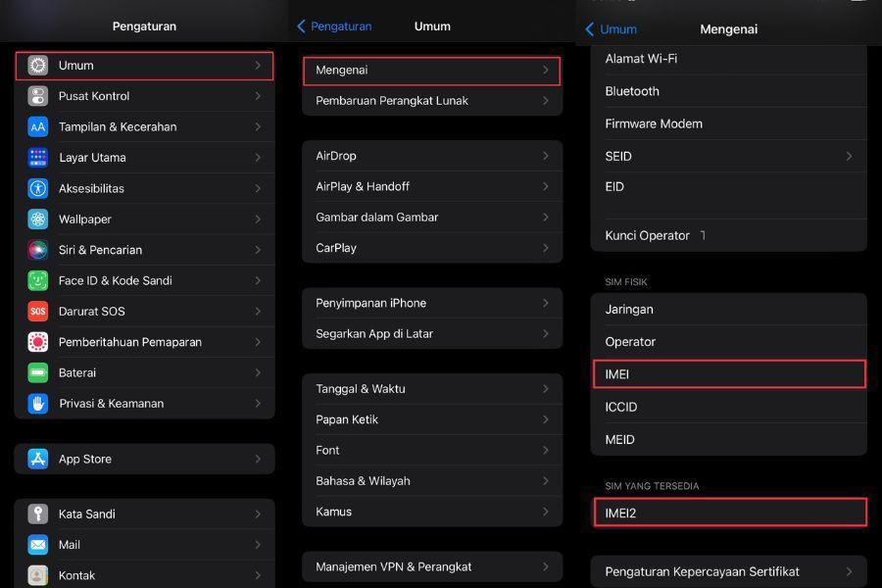The width and height of the screenshot is (882, 588).
Task: Open the AirPlay & Handoff row
Action: (x=432, y=186)
